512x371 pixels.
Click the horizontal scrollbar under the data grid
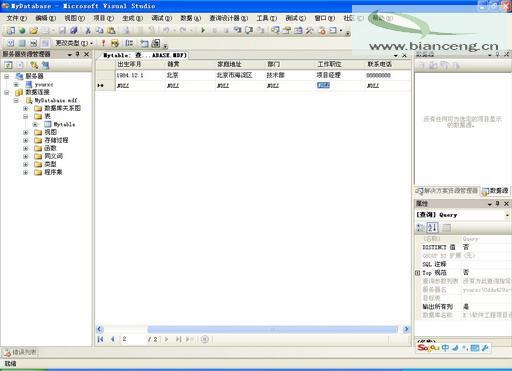click(272, 329)
